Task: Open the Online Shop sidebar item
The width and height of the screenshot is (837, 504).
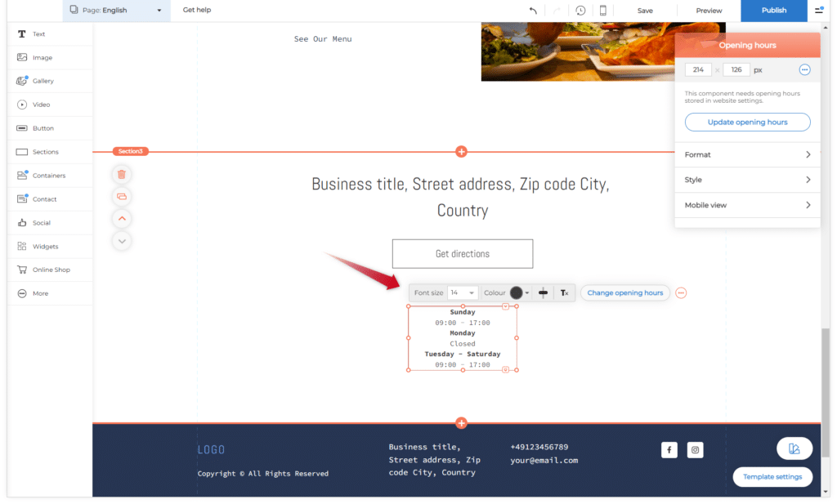Action: pos(51,270)
